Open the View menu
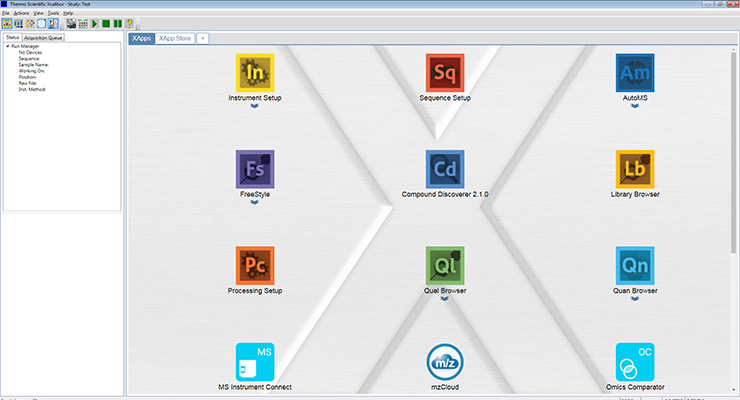 (x=38, y=13)
